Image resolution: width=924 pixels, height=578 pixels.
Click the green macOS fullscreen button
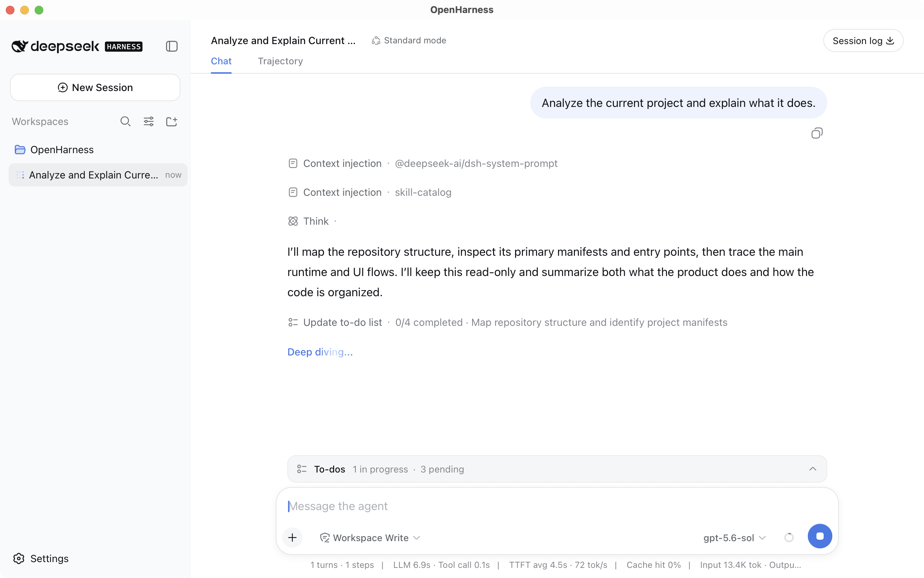tap(39, 10)
